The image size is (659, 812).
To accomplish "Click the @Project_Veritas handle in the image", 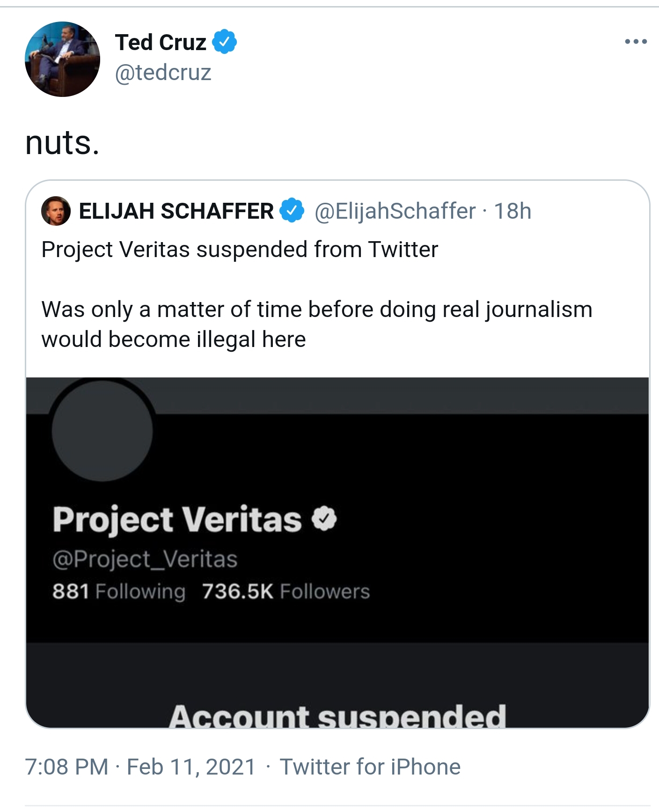I will click(x=145, y=559).
